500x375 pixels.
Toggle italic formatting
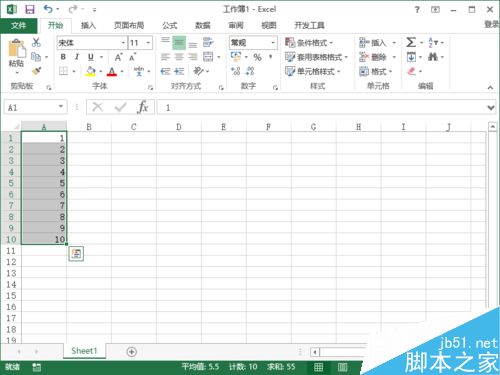tap(77, 57)
